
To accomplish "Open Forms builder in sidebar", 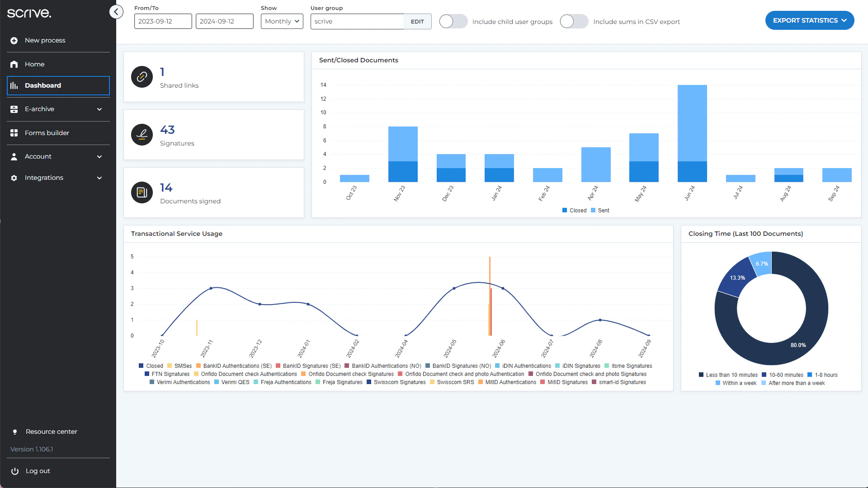I will click(47, 133).
